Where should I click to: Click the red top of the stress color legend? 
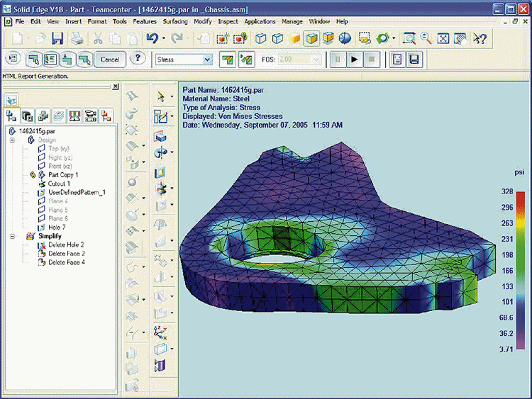pyautogui.click(x=521, y=196)
